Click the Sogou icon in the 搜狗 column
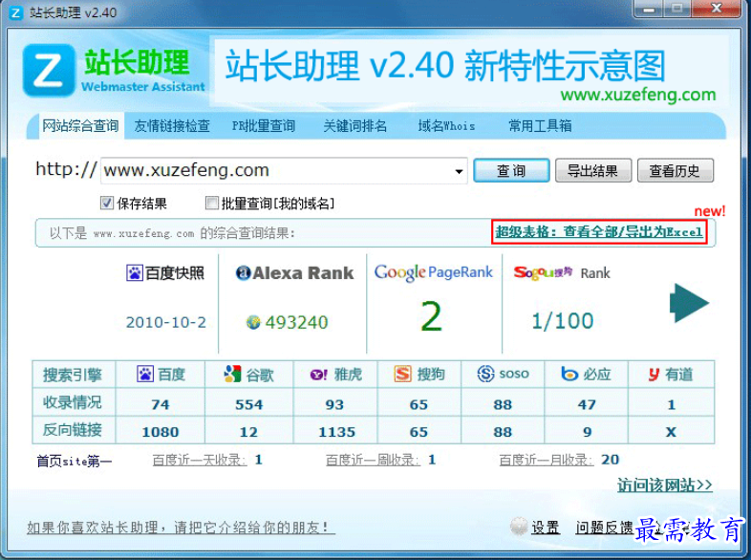 (403, 374)
